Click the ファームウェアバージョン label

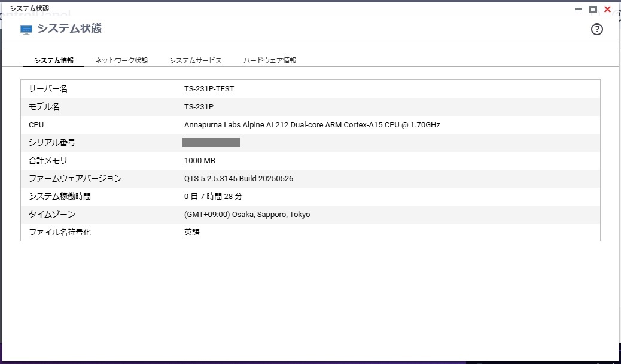point(75,179)
